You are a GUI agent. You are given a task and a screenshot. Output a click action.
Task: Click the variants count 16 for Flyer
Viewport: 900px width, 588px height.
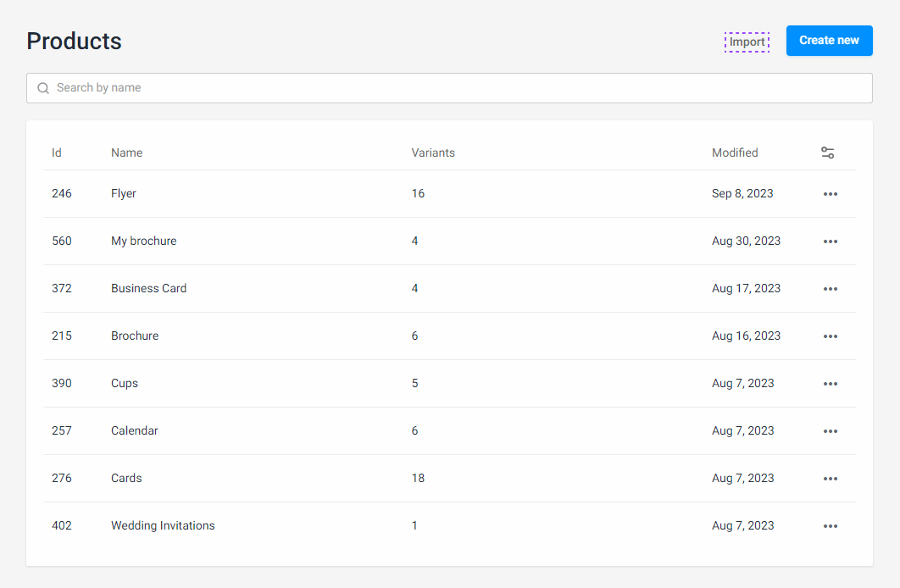pyautogui.click(x=418, y=193)
